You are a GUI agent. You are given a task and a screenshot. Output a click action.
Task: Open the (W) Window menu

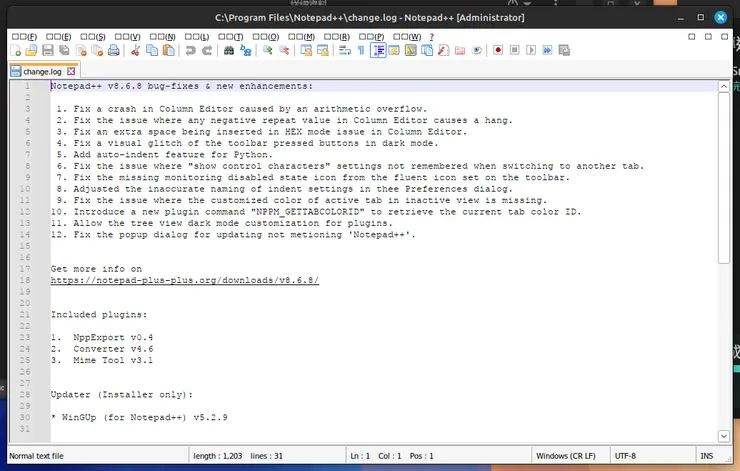click(407, 37)
